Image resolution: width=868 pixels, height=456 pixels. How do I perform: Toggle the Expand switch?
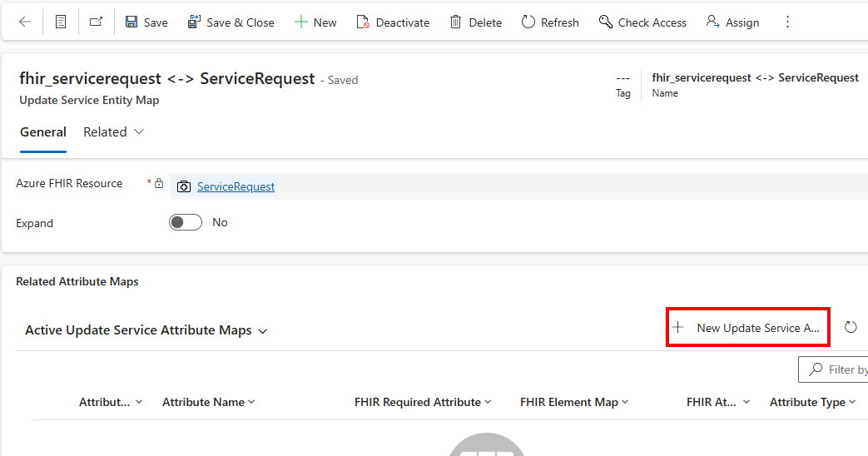tap(186, 222)
